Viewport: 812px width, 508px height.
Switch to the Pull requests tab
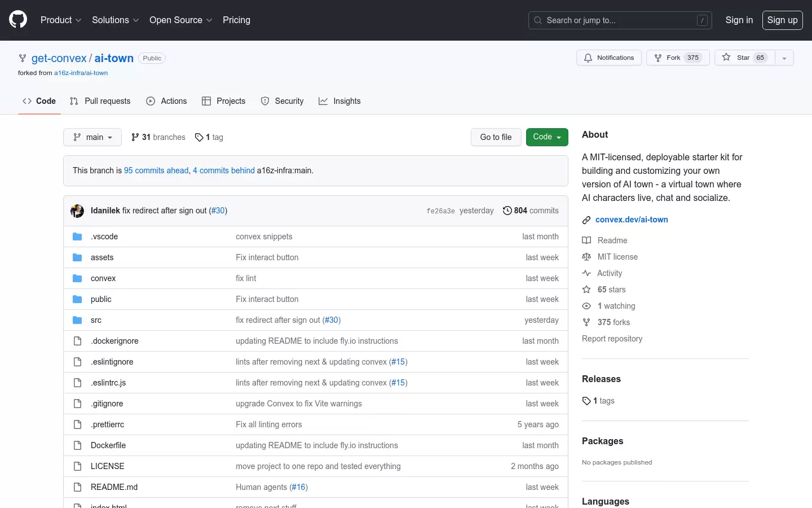tap(100, 101)
